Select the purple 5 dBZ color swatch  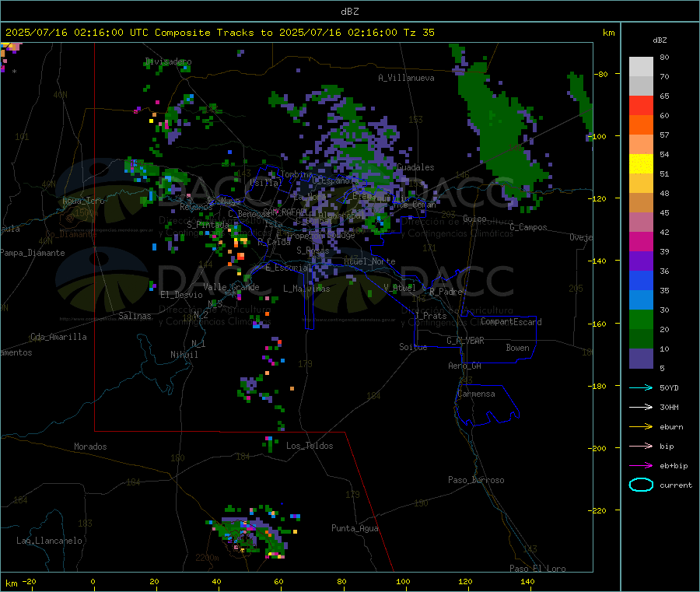pos(641,359)
